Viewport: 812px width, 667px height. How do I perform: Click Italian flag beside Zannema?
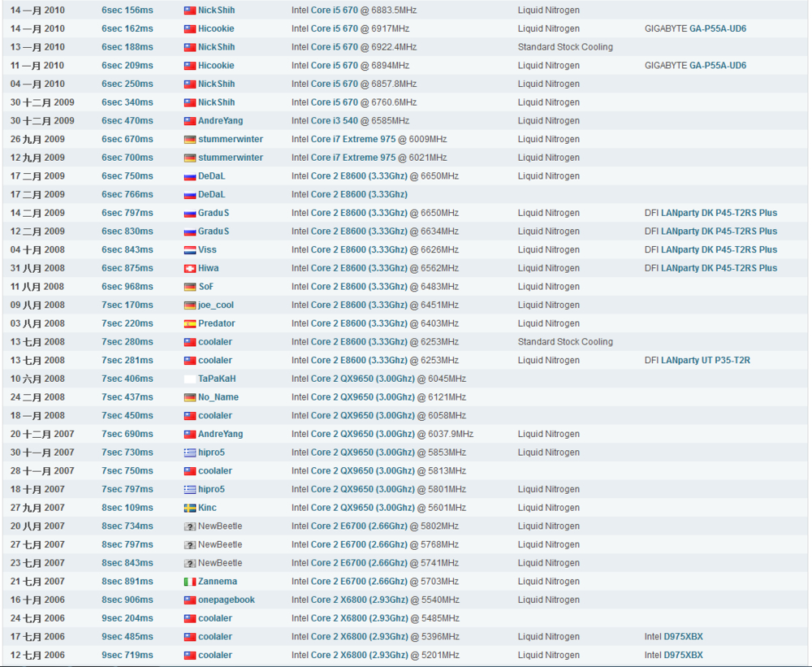pos(189,582)
